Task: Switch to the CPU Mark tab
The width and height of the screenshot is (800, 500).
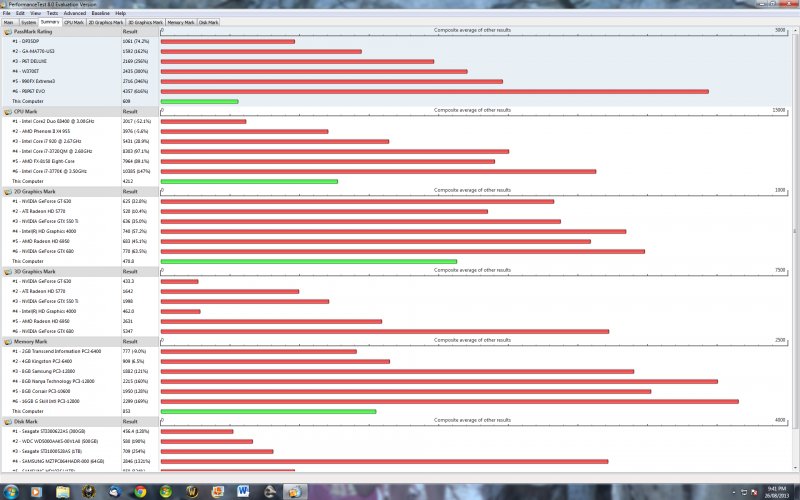Action: [74, 22]
